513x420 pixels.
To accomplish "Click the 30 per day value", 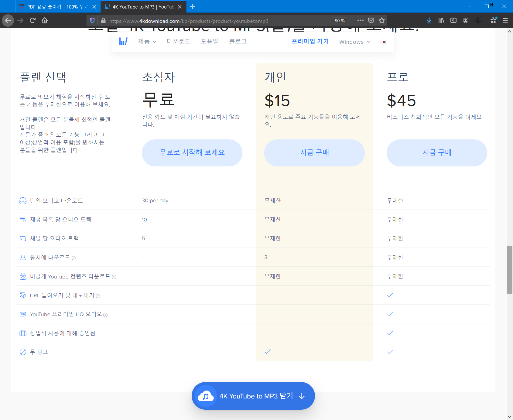I will 155,201.
